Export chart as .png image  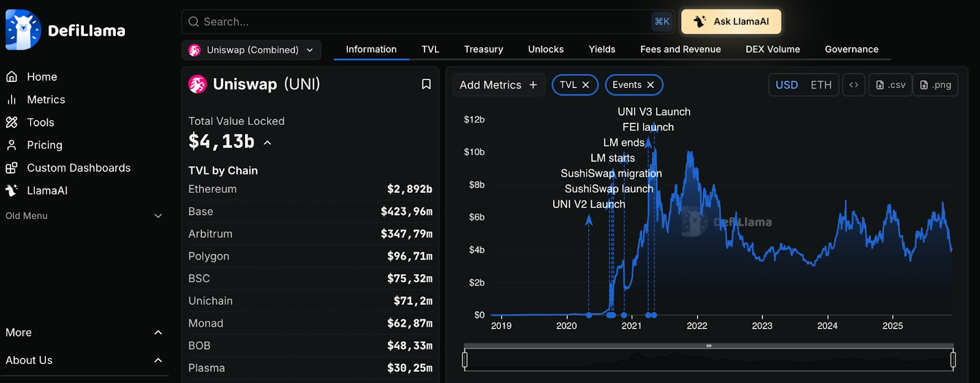935,85
